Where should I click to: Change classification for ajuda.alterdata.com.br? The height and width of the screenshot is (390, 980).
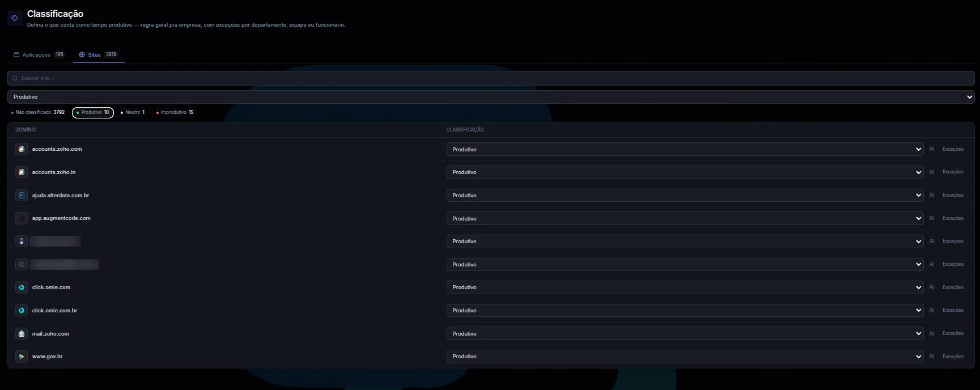tap(685, 196)
